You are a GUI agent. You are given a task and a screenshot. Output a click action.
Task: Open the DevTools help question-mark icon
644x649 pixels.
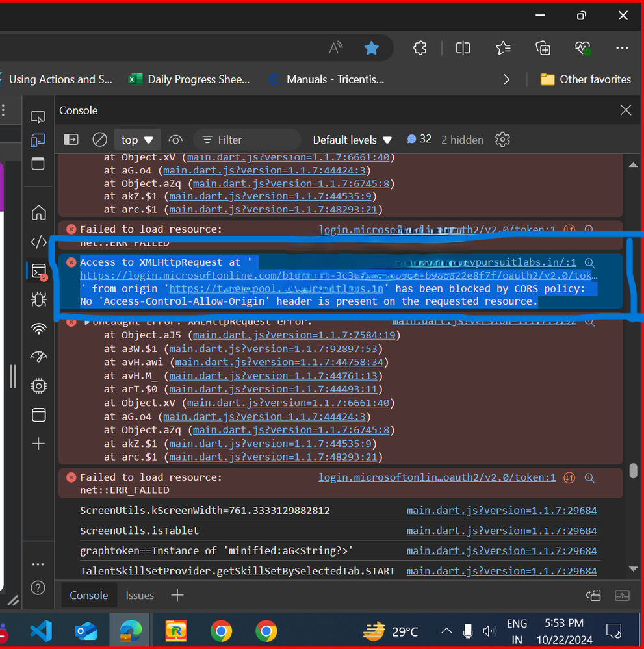[x=38, y=588]
